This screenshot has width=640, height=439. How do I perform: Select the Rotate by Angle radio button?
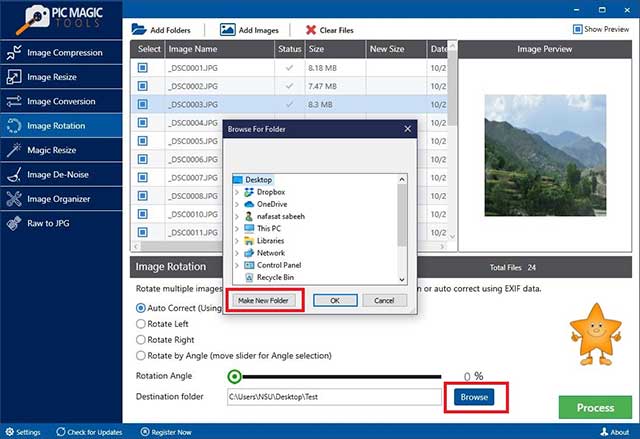point(141,356)
